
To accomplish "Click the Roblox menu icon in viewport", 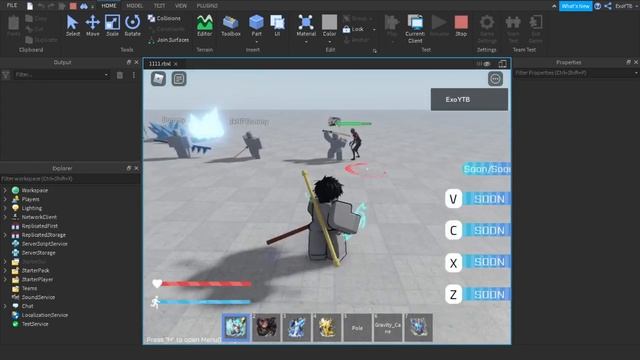I will [158, 79].
